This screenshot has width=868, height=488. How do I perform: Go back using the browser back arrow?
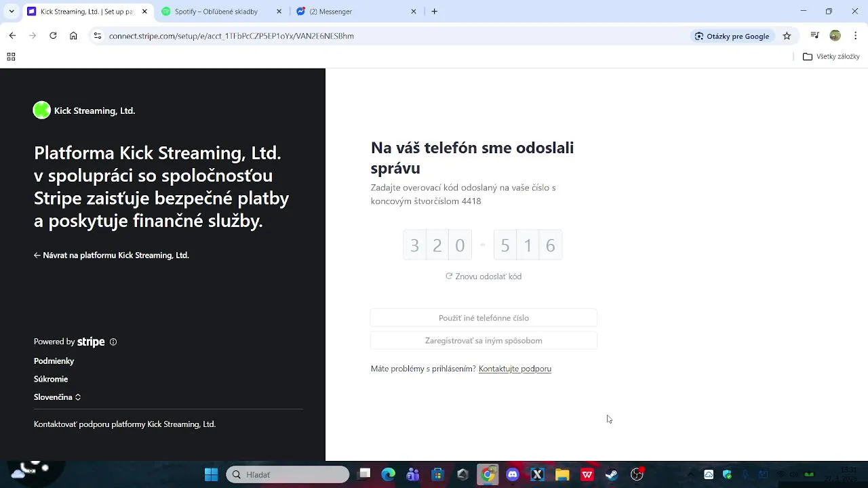click(12, 36)
